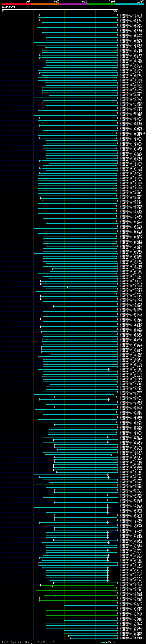Select hit label UniRef100_B9H043
The height and width of the screenshot is (644, 146).
(131, 65)
